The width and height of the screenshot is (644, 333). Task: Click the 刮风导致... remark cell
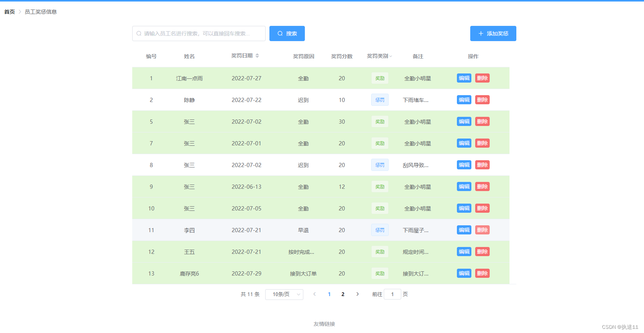tap(416, 165)
